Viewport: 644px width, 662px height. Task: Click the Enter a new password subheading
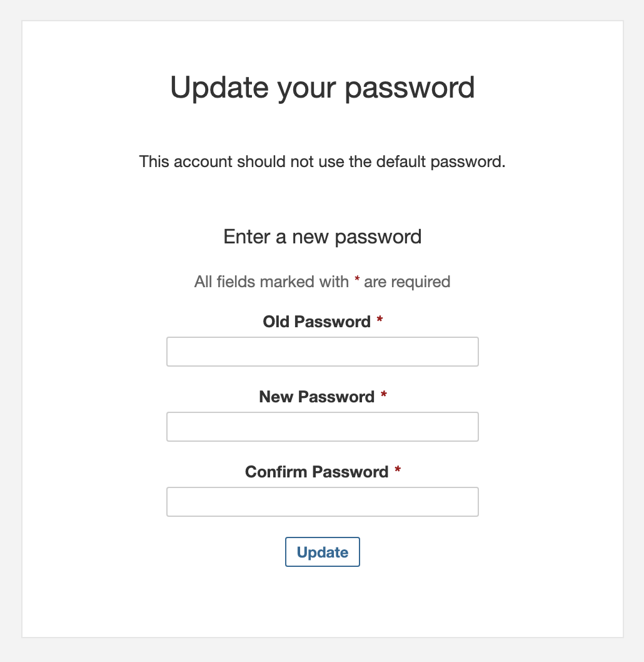[322, 237]
